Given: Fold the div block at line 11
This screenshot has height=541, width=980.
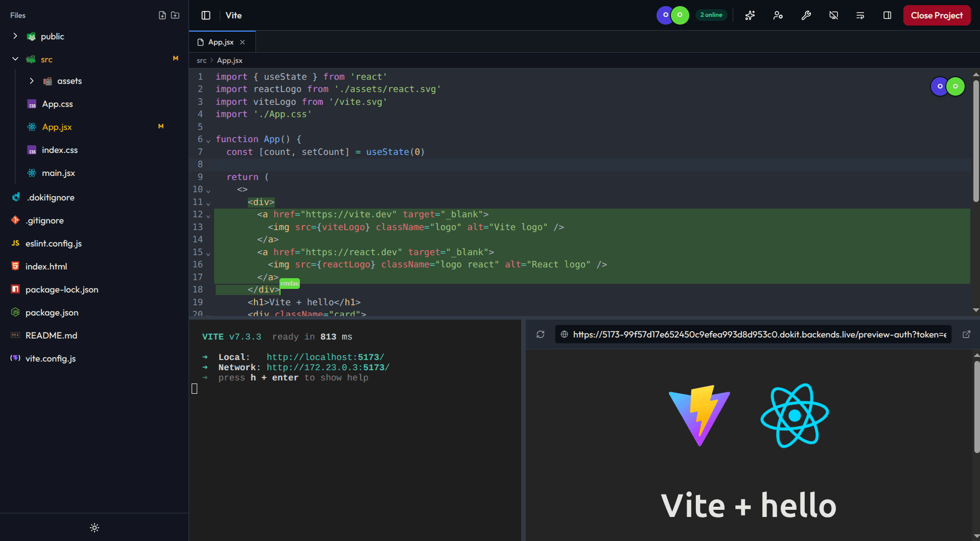Looking at the screenshot, I should [208, 203].
